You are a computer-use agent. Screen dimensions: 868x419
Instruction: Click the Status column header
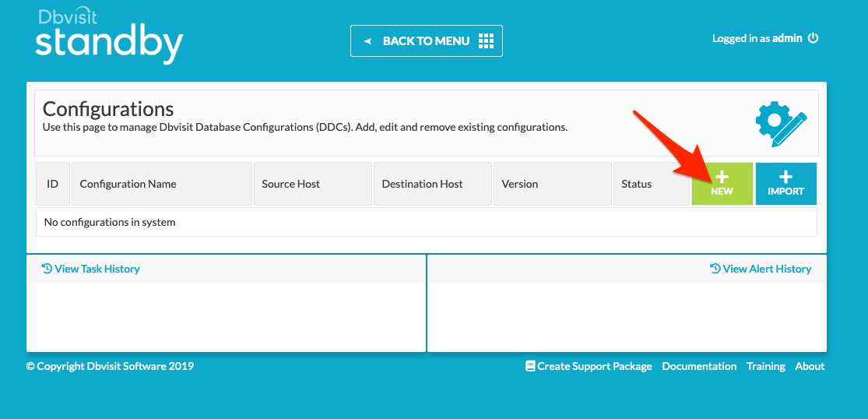[652, 184]
